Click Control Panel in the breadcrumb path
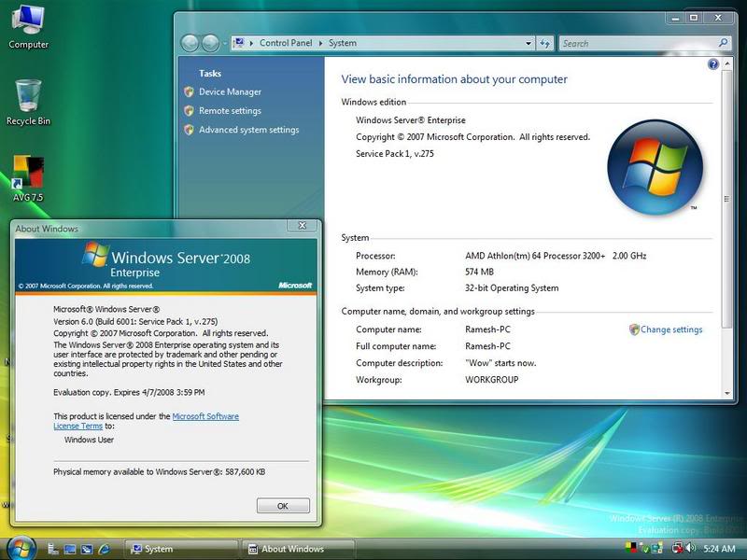This screenshot has height=560, width=747. (286, 43)
